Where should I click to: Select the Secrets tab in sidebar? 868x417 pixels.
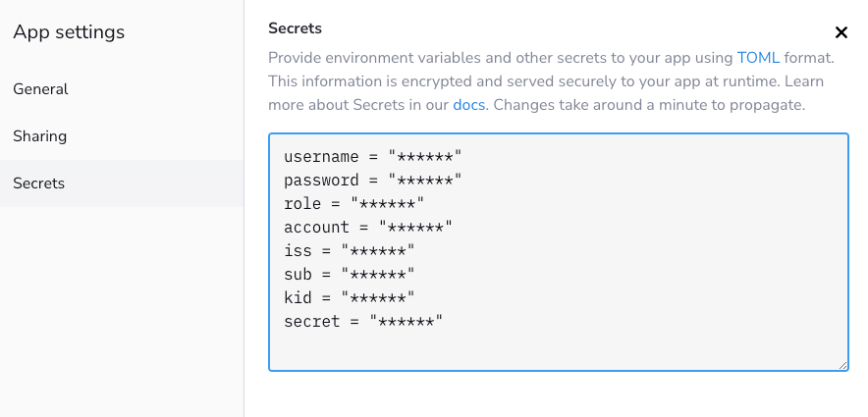coord(38,183)
